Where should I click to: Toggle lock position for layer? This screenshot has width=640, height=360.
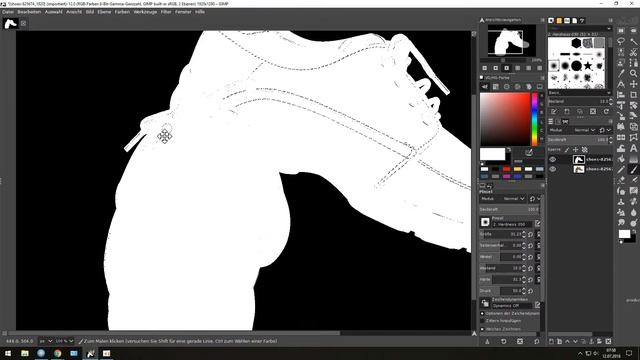576,150
